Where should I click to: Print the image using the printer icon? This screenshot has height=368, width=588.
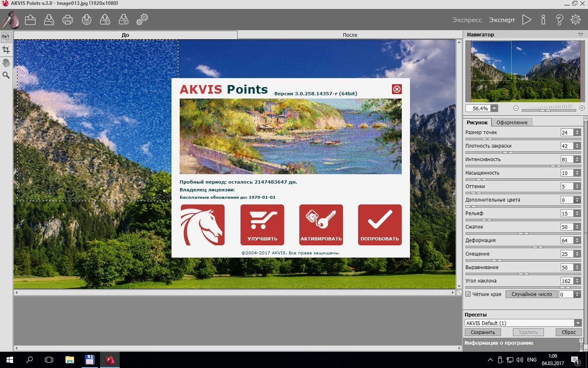[x=68, y=20]
